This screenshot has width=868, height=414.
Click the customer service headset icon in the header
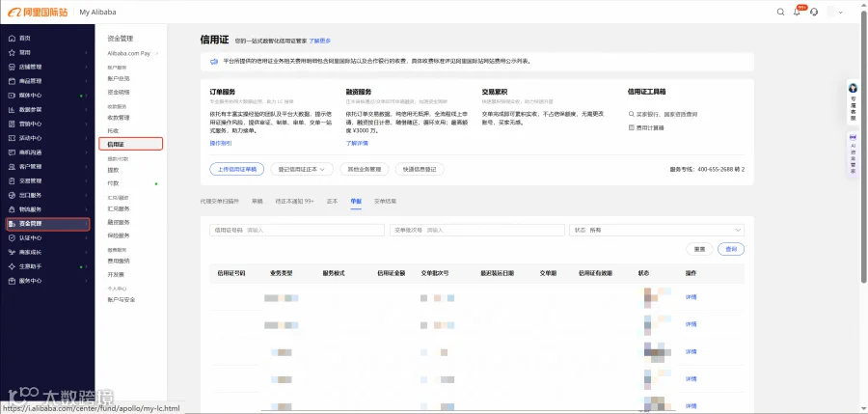(x=814, y=13)
